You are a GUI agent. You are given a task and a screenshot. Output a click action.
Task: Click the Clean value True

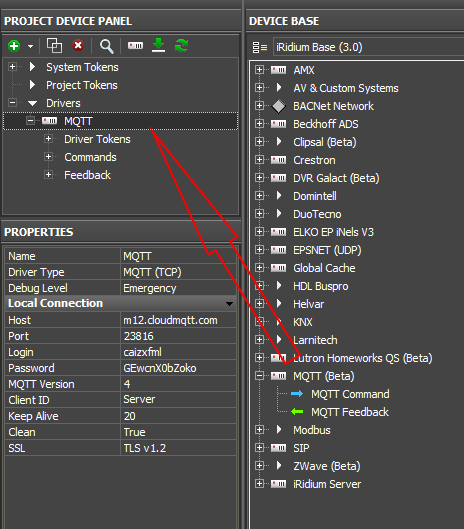[x=178, y=432]
